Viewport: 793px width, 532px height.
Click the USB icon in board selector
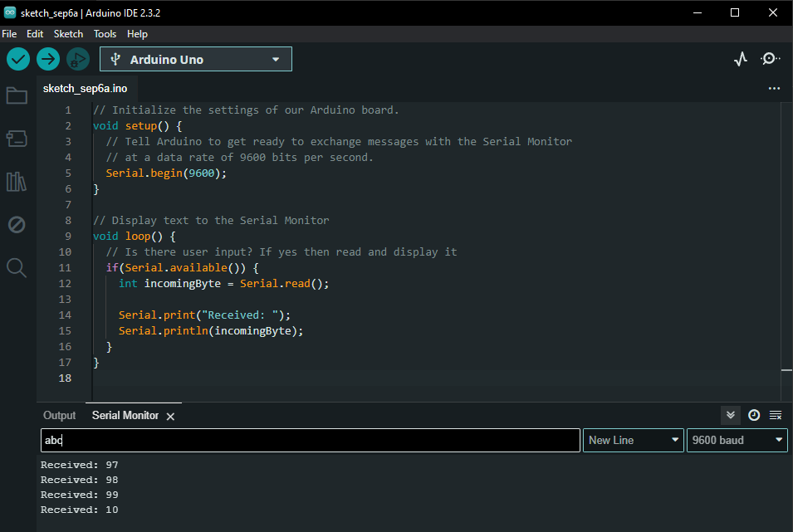(x=115, y=59)
